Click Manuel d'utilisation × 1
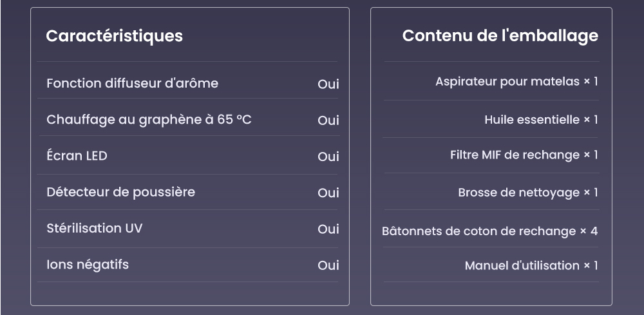644x315 pixels. click(x=531, y=265)
